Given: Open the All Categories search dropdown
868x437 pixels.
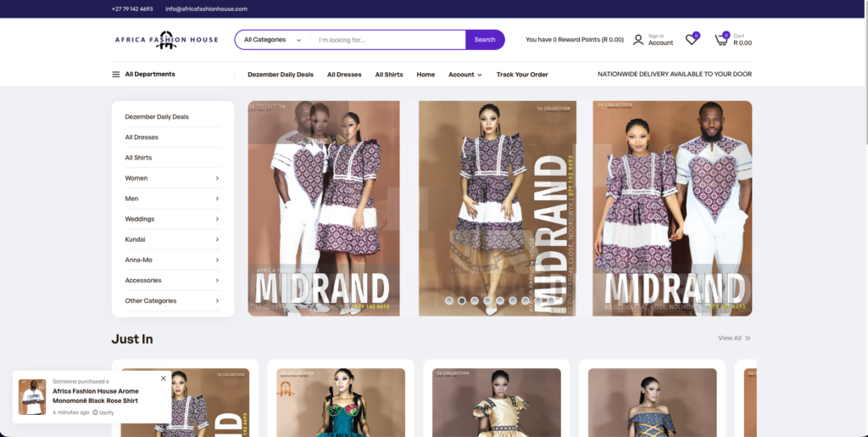Looking at the screenshot, I should pos(272,40).
